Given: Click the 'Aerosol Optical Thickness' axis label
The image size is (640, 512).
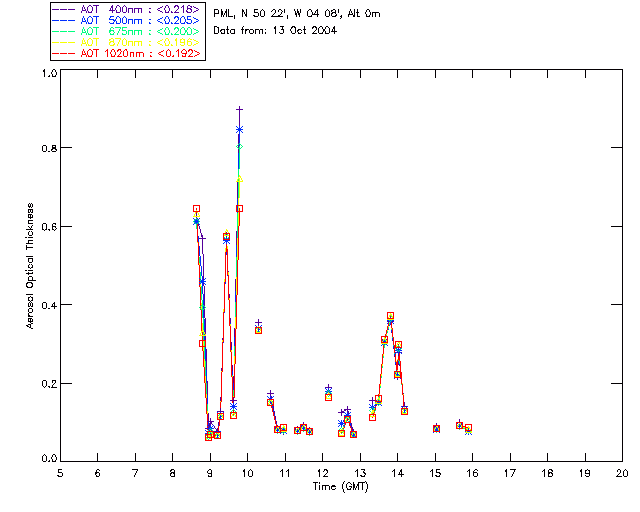Looking at the screenshot, I should click(29, 266).
